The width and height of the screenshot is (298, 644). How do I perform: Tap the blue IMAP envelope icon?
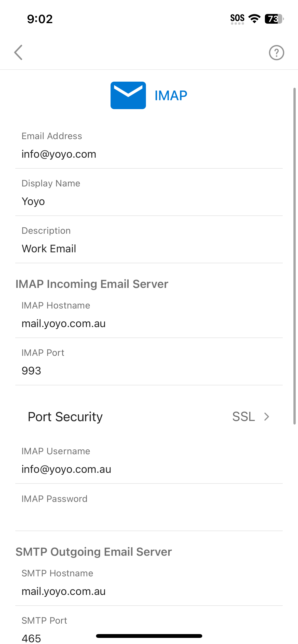point(128,95)
